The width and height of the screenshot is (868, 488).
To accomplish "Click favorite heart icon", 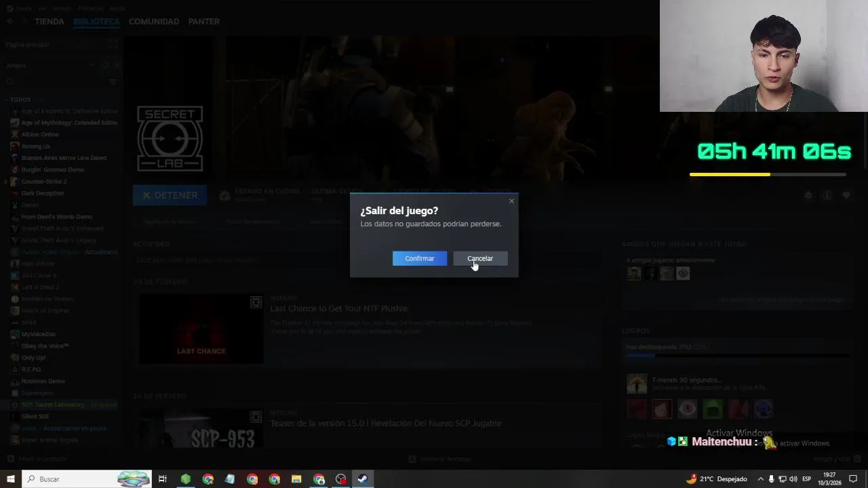I will 846,195.
